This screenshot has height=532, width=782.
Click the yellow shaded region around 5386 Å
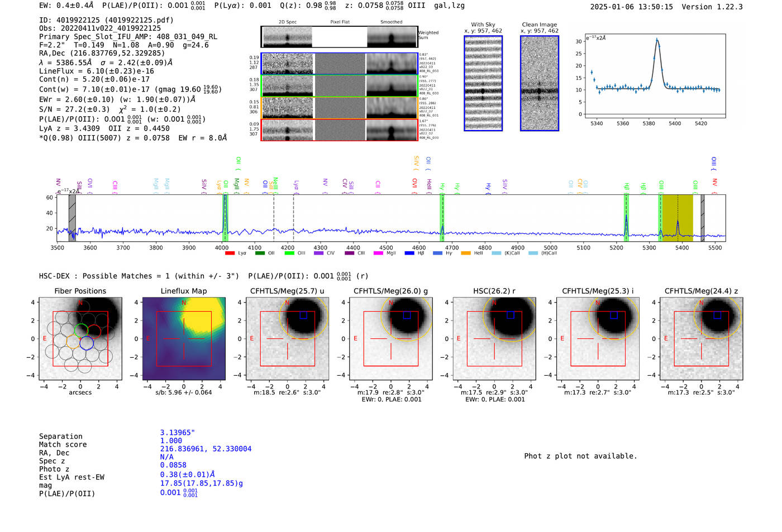[x=678, y=218]
